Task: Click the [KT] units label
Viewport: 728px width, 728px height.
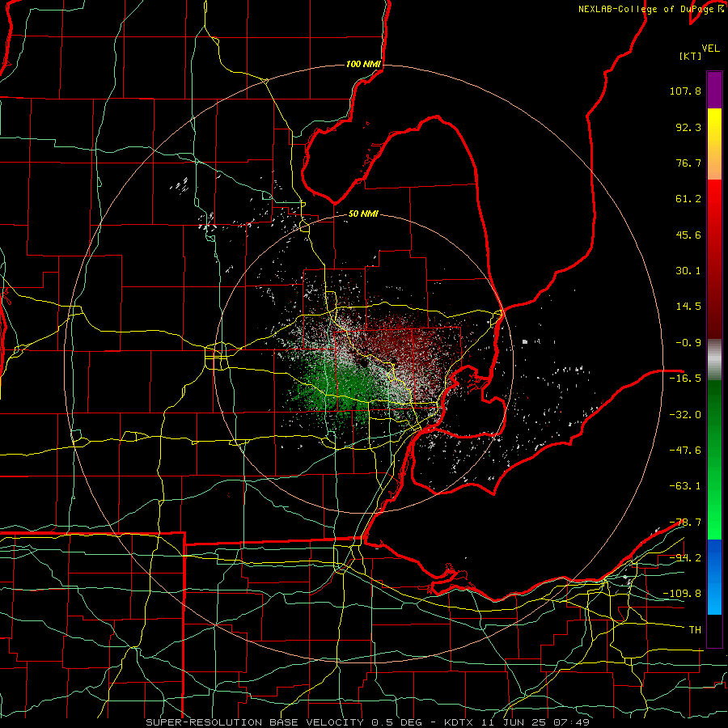Action: point(690,56)
